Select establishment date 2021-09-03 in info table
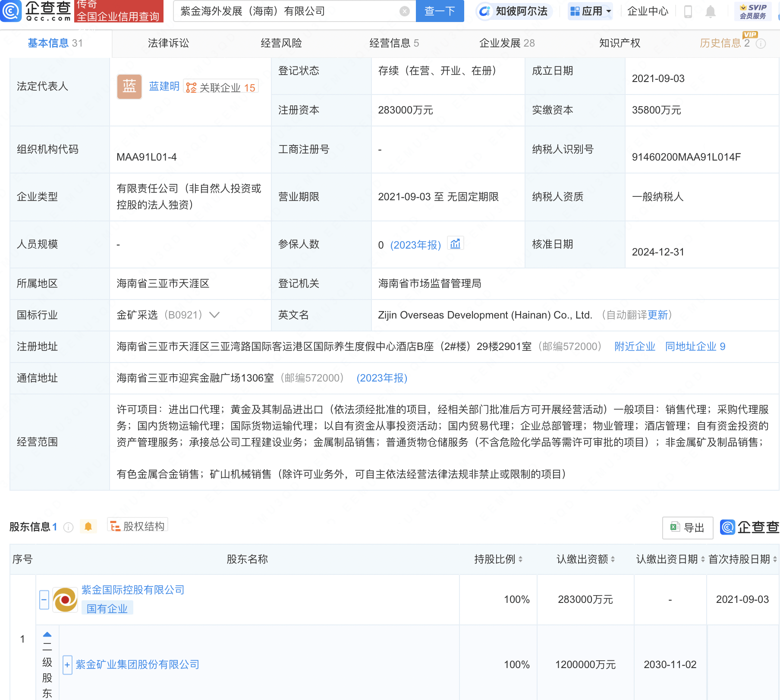Image resolution: width=780 pixels, height=700 pixels. pyautogui.click(x=658, y=79)
